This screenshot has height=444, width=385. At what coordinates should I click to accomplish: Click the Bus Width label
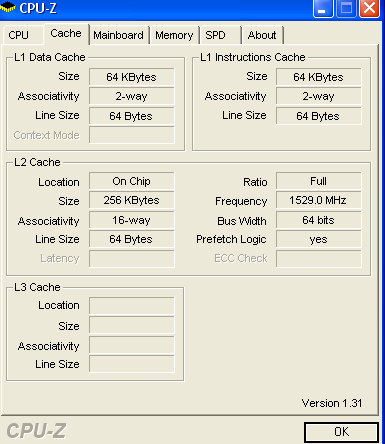click(x=242, y=221)
